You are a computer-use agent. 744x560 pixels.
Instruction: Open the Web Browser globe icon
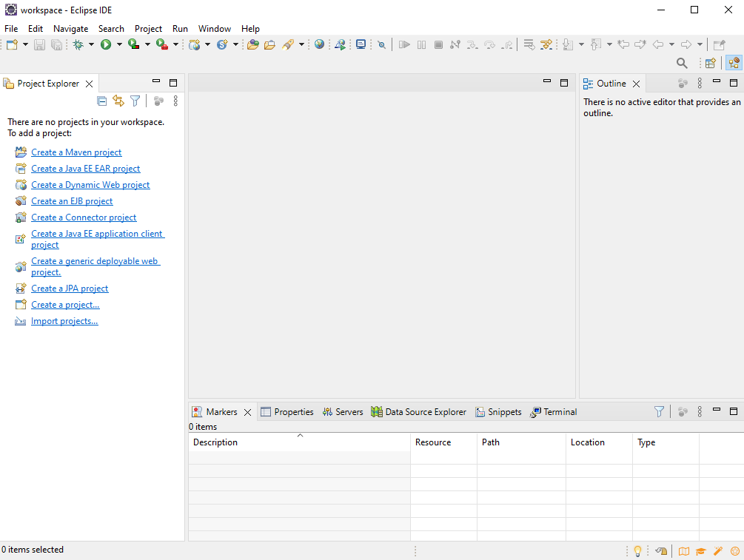[x=319, y=44]
